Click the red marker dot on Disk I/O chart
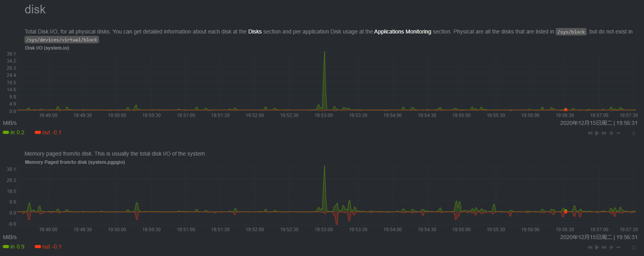The image size is (644, 256). pos(566,109)
